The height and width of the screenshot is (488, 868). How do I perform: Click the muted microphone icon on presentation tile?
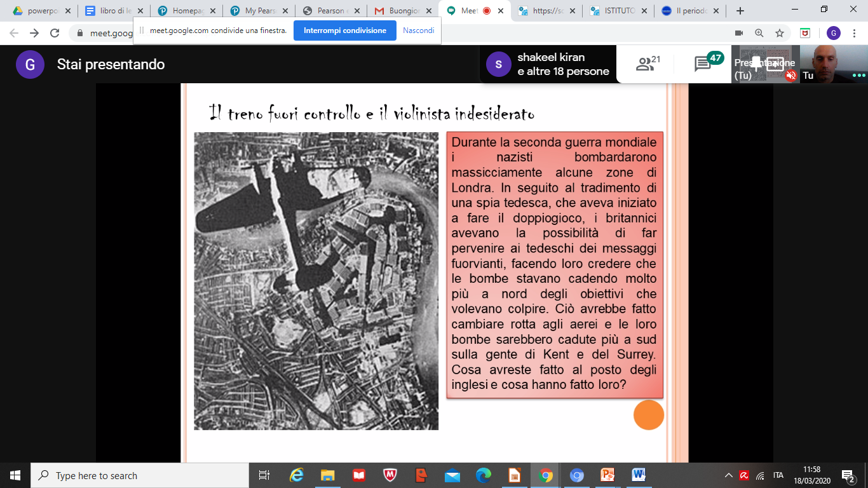(x=790, y=76)
